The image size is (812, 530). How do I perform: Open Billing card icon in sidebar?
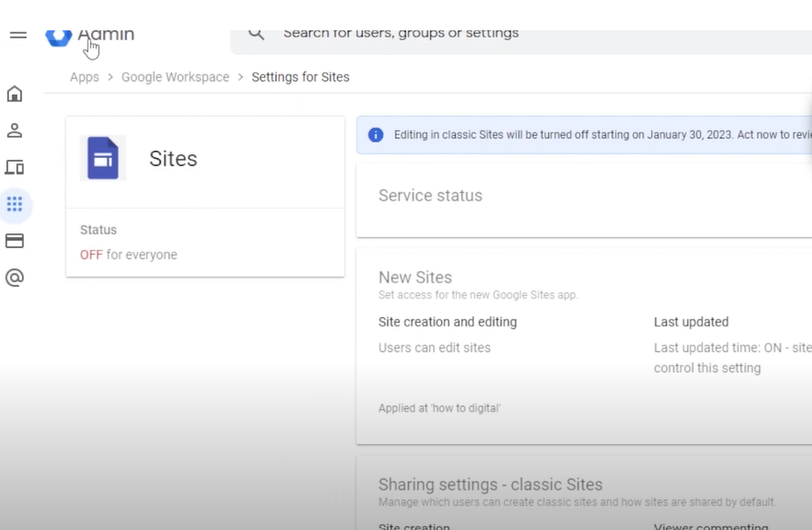[15, 242]
